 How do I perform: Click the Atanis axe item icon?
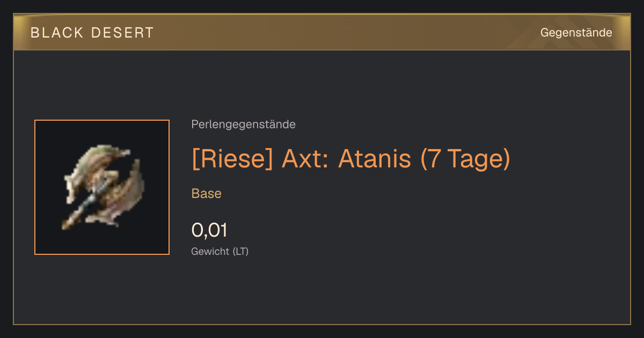102,187
